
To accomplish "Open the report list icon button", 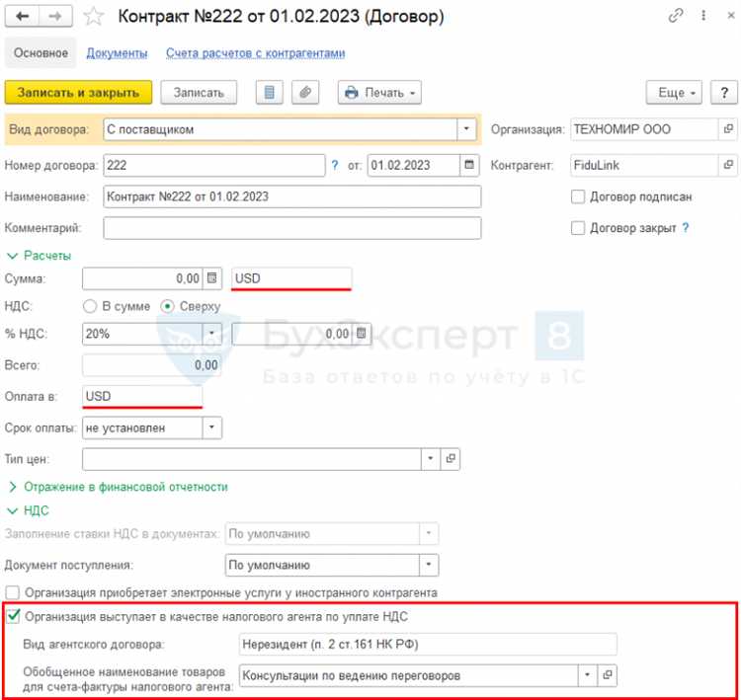I will (270, 93).
